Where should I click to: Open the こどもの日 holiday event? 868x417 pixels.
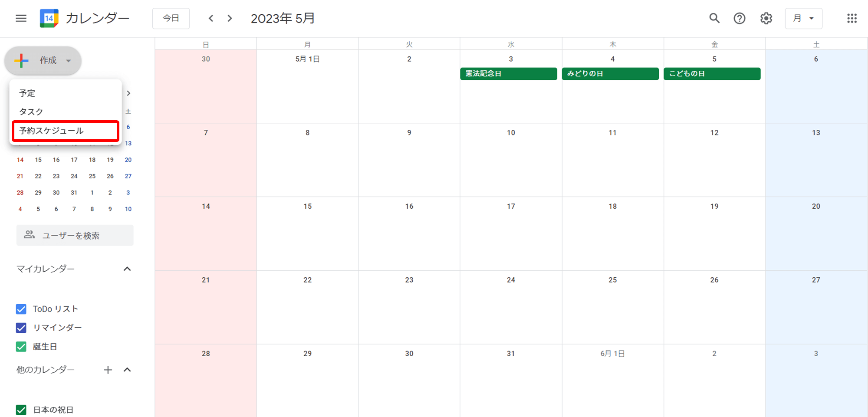click(712, 74)
